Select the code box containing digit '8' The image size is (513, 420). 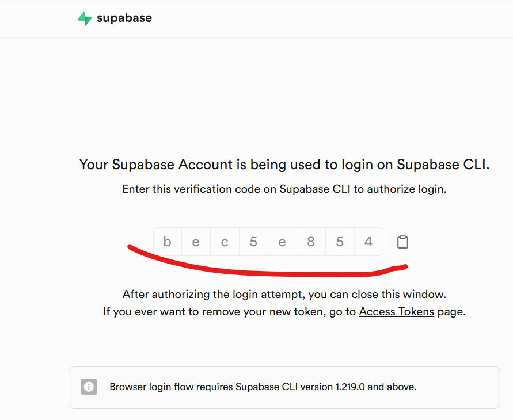click(x=311, y=242)
